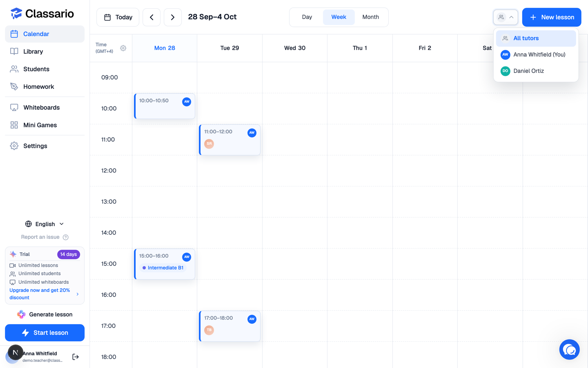Viewport: 588px width, 368px height.
Task: Click the Classario logo
Action: tap(42, 13)
